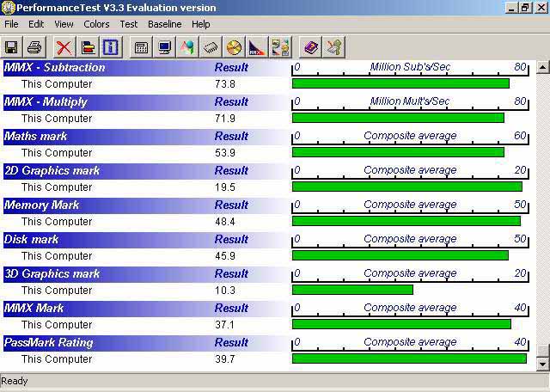Click the 3D Graphics mark green bar

coord(352,290)
